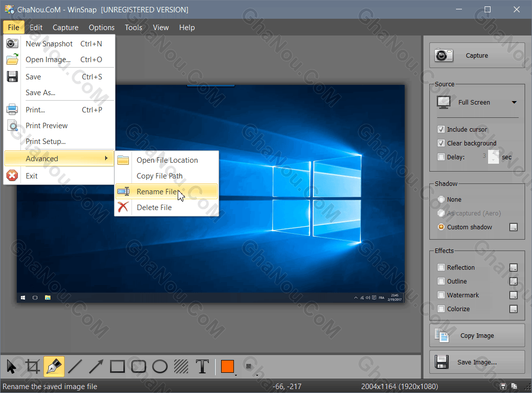Choose Copy File Path in submenu

coord(167,176)
